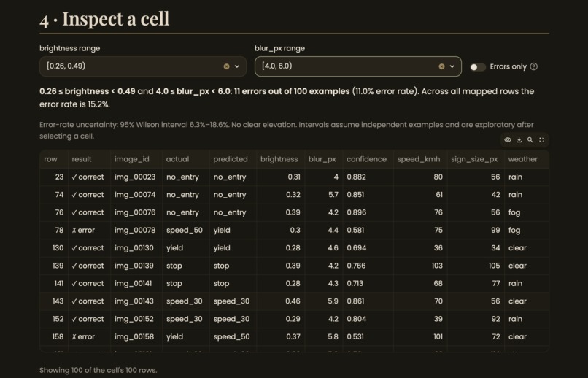This screenshot has height=378, width=588.
Task: Click actual value speed_50 in row 78
Action: click(x=185, y=231)
